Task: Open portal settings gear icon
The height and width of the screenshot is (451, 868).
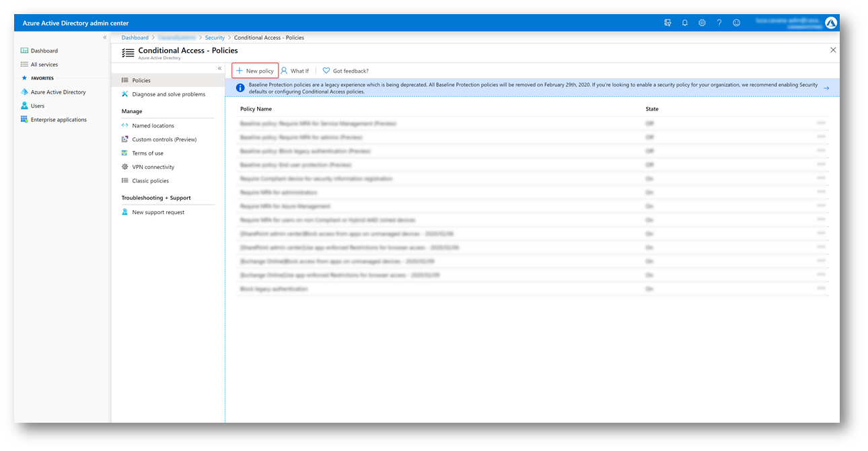Action: (x=702, y=23)
